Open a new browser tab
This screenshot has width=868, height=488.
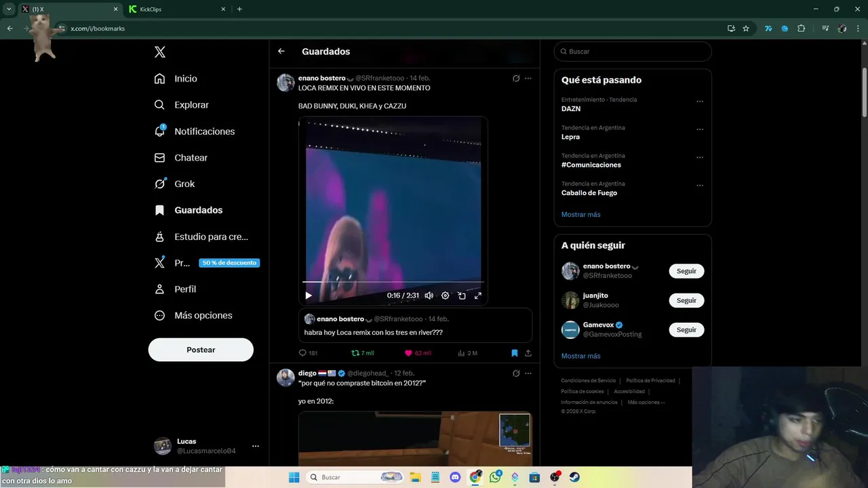(239, 9)
